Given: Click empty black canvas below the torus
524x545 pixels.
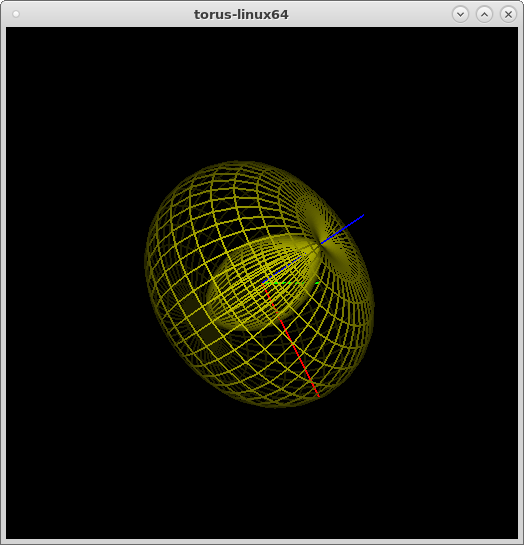Looking at the screenshot, I should [x=261, y=473].
